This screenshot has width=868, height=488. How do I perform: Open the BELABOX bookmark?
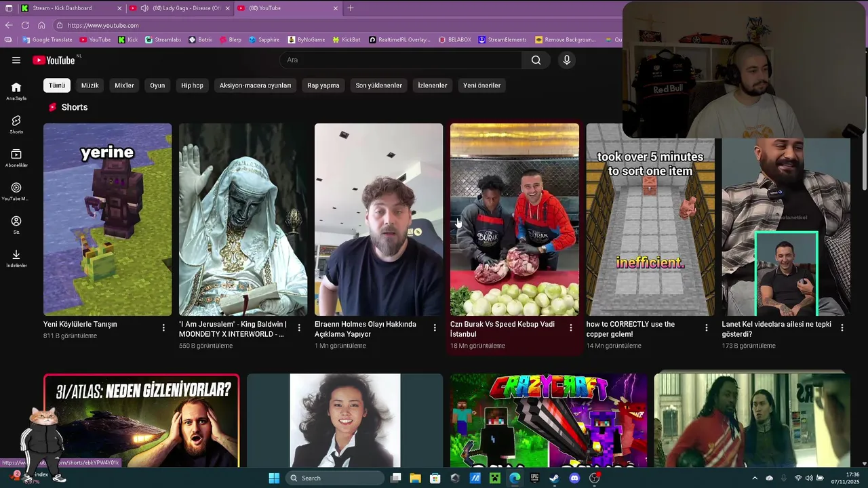pyautogui.click(x=454, y=39)
